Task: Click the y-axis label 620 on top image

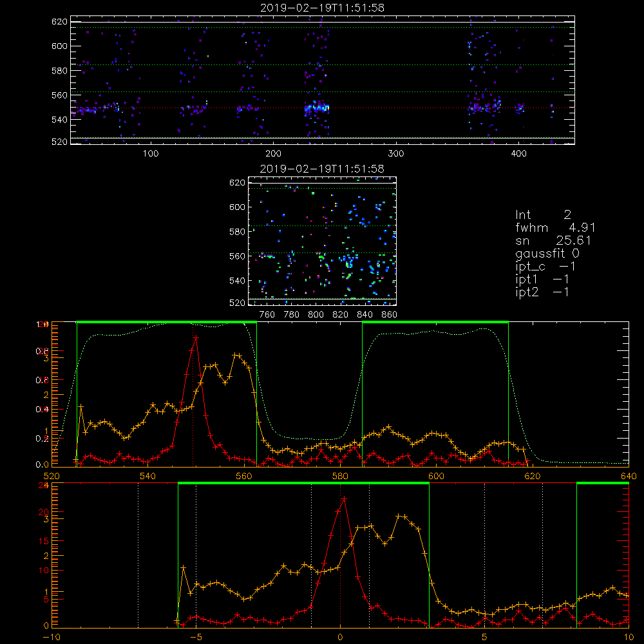Action: 59,21
